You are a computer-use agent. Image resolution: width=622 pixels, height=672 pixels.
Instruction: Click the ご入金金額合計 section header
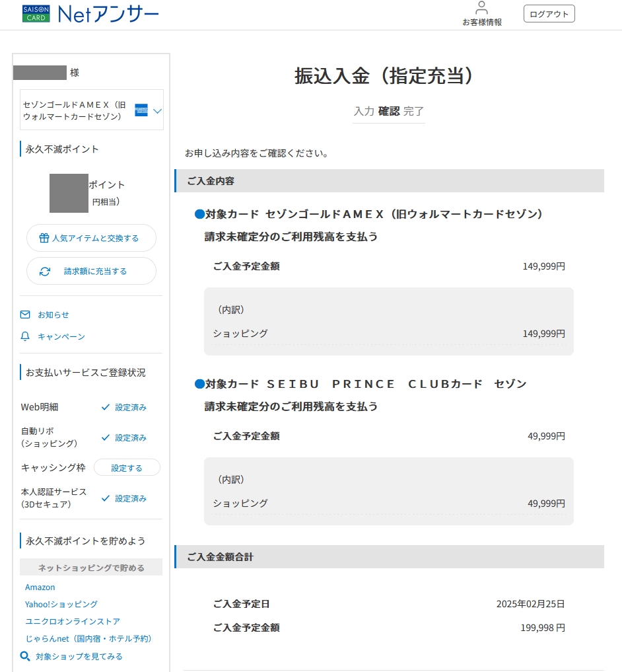390,557
